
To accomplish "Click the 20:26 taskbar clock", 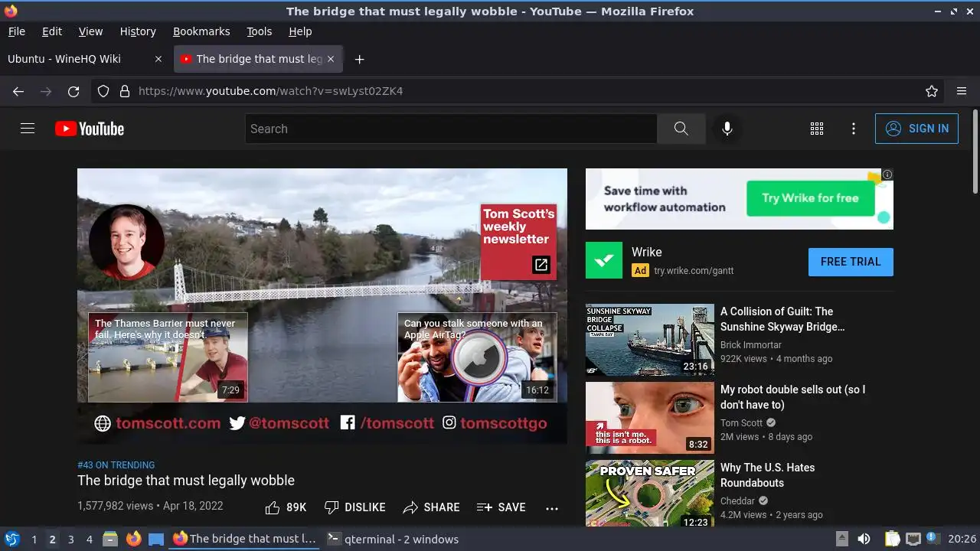I will (x=962, y=539).
